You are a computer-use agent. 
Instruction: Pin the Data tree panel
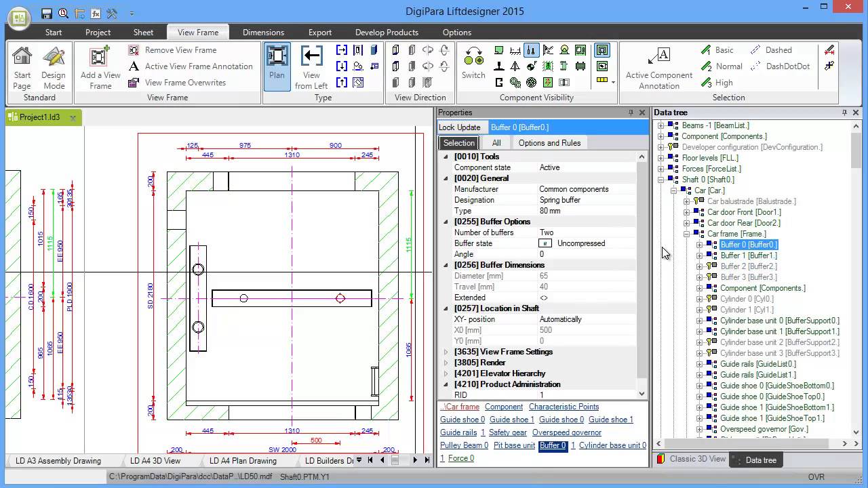tap(844, 113)
